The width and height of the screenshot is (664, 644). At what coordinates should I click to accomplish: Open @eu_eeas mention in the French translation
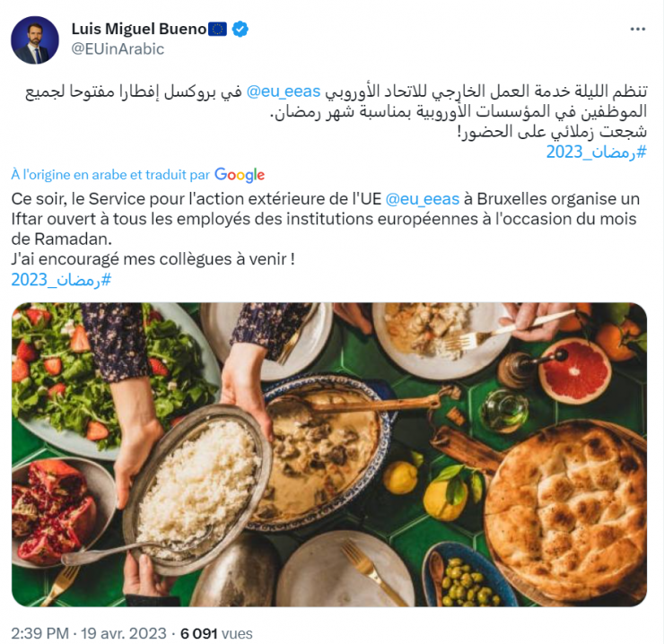[423, 199]
